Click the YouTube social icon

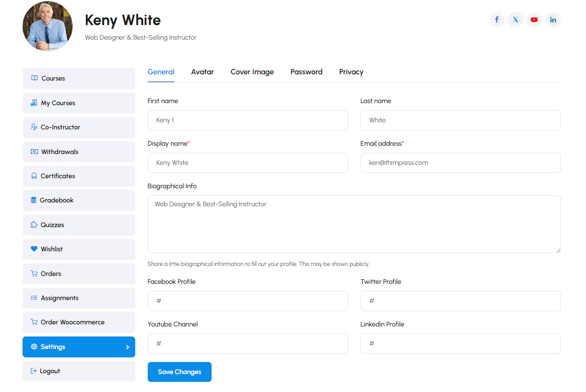(x=534, y=20)
